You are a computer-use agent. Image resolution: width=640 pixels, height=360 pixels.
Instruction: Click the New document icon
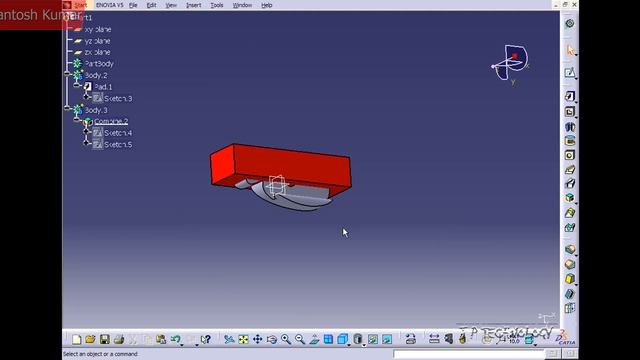tap(76, 339)
